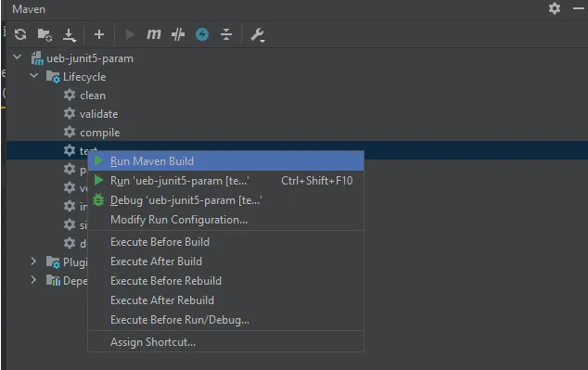The height and width of the screenshot is (370, 588).
Task: Open Maven Settings wrench icon
Action: point(258,35)
